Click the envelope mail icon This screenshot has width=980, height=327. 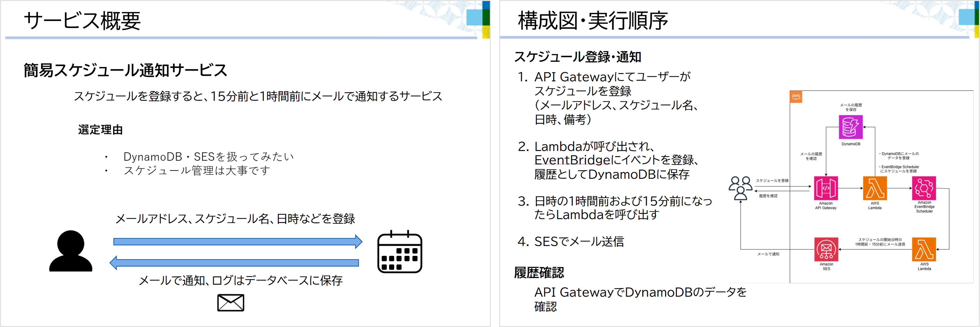tap(231, 303)
